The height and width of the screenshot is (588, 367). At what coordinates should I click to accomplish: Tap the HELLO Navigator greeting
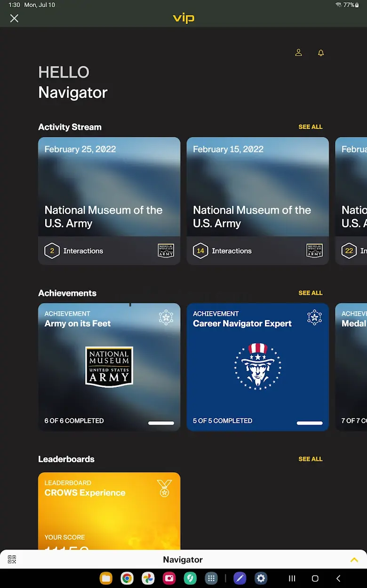pos(73,82)
